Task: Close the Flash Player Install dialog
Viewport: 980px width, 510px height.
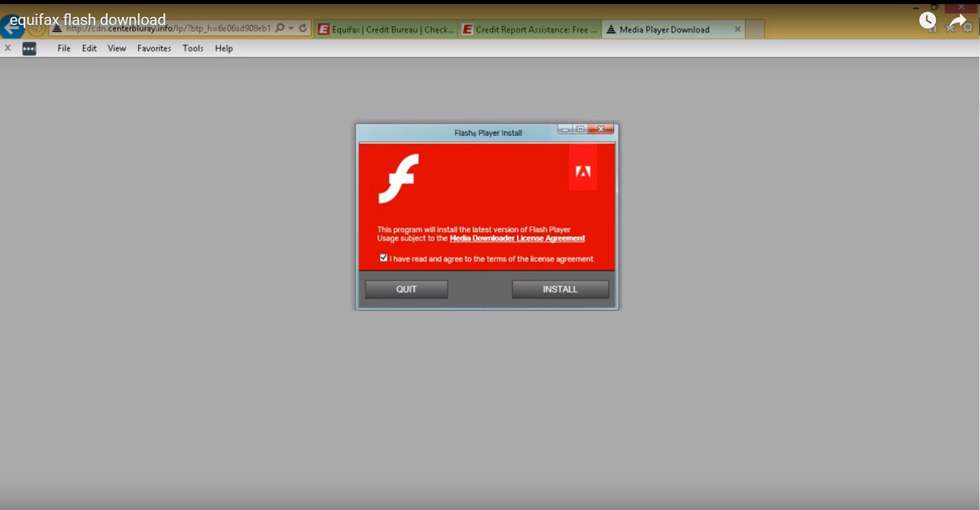Action: (x=601, y=129)
